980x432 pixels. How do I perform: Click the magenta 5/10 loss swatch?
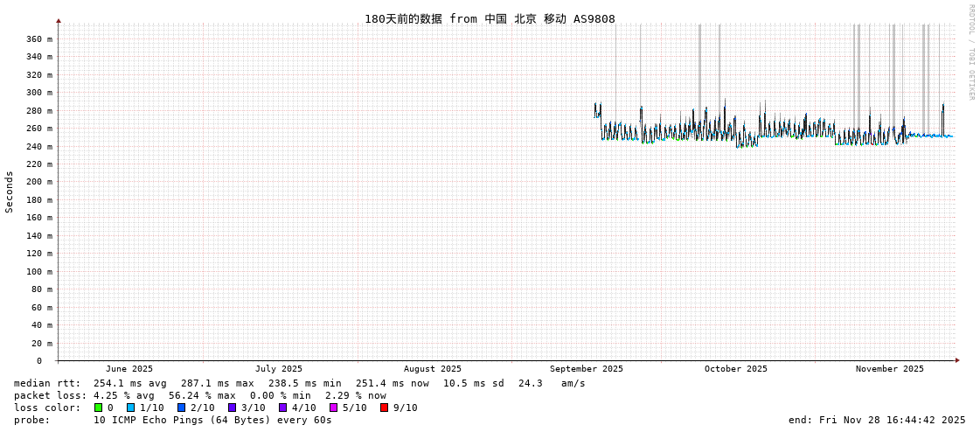coord(333,408)
